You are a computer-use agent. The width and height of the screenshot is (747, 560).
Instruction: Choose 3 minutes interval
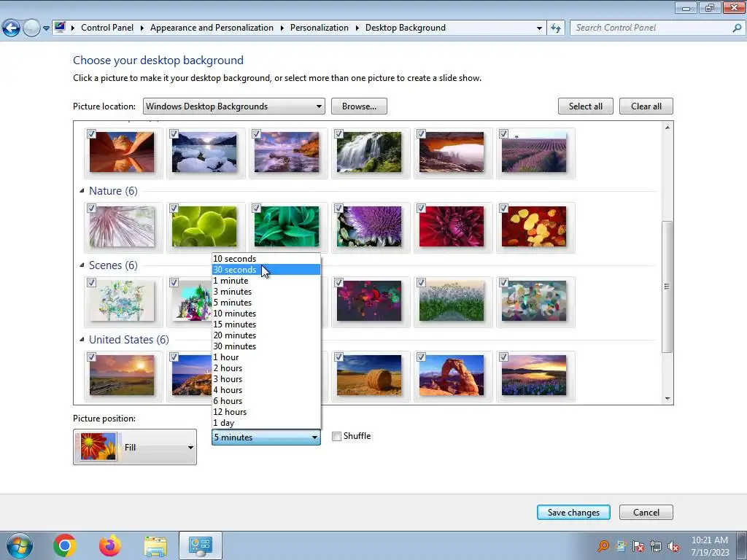(x=266, y=292)
